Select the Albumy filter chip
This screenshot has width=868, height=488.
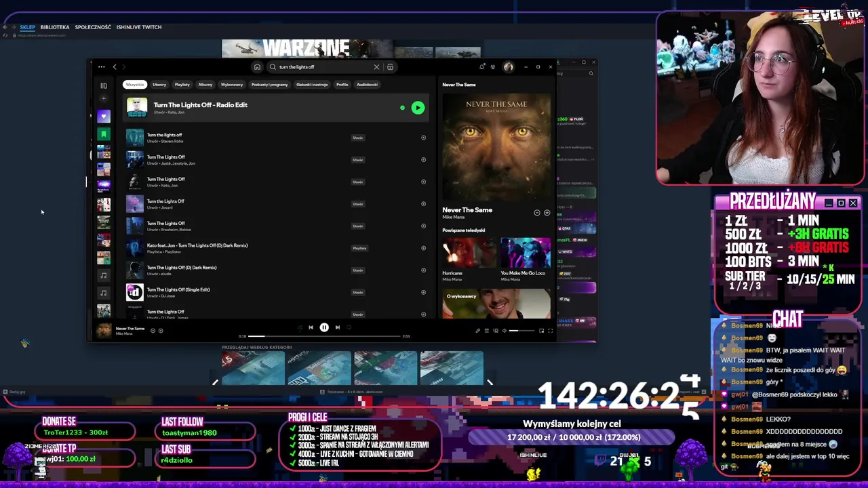[x=205, y=85]
